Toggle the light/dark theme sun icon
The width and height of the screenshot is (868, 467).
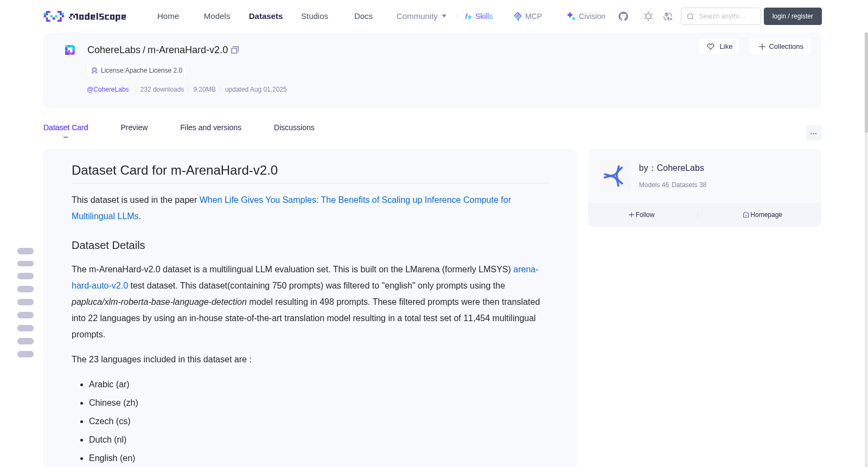[648, 16]
